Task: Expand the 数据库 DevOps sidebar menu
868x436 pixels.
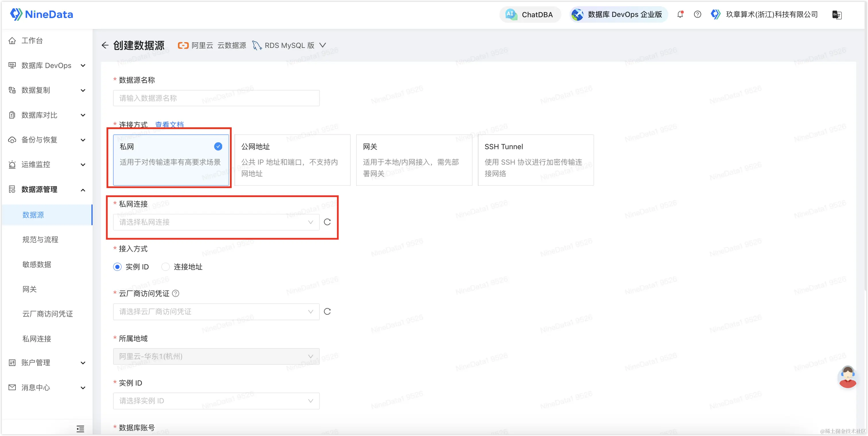Action: point(46,65)
